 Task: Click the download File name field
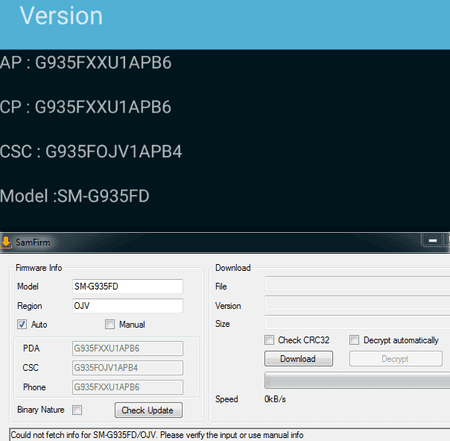coord(357,284)
